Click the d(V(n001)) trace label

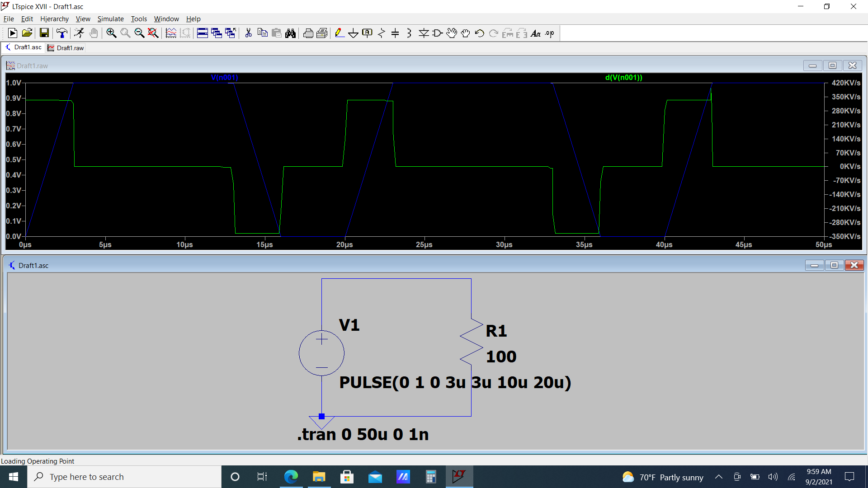click(624, 78)
